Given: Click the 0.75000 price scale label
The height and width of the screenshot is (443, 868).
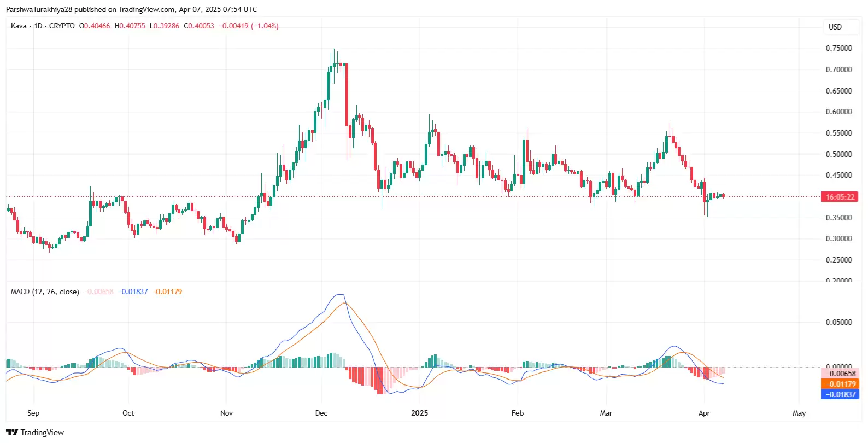Looking at the screenshot, I should pyautogui.click(x=838, y=48).
